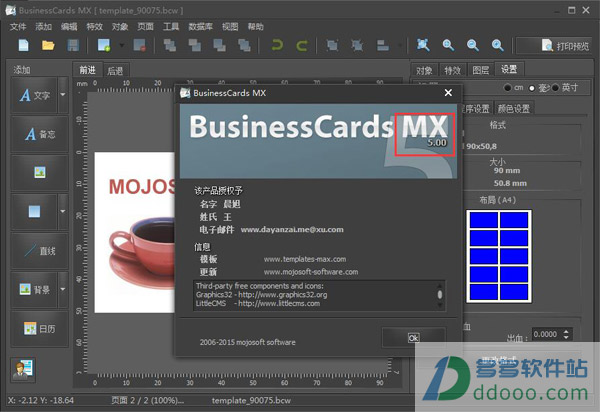
Task: Click the rightmost magnifier zoom icon
Action: click(497, 45)
